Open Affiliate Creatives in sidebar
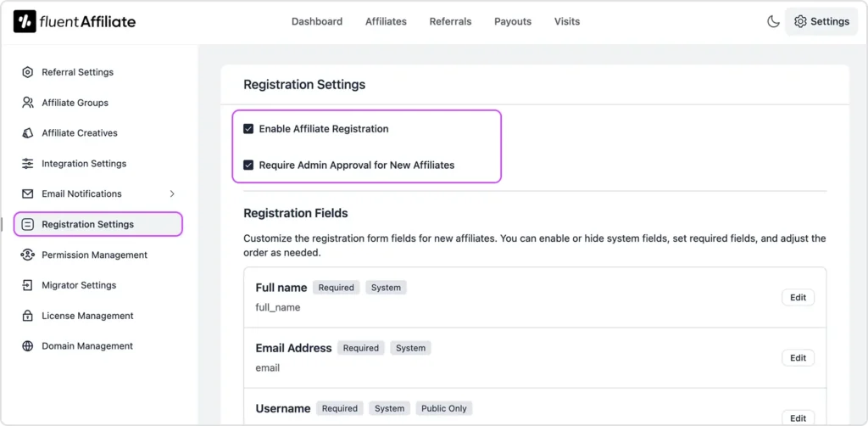Viewport: 868px width, 426px height. click(x=80, y=133)
